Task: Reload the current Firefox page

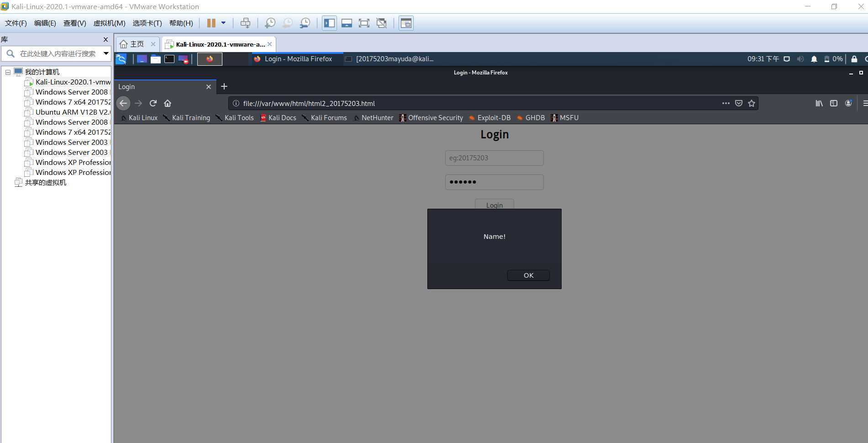Action: [153, 103]
